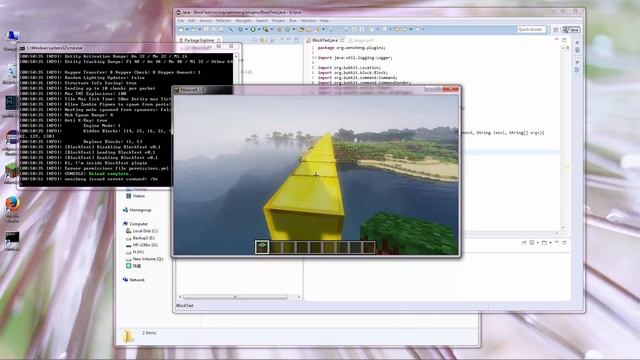Open the Window menu in Eclipse

(308, 21)
